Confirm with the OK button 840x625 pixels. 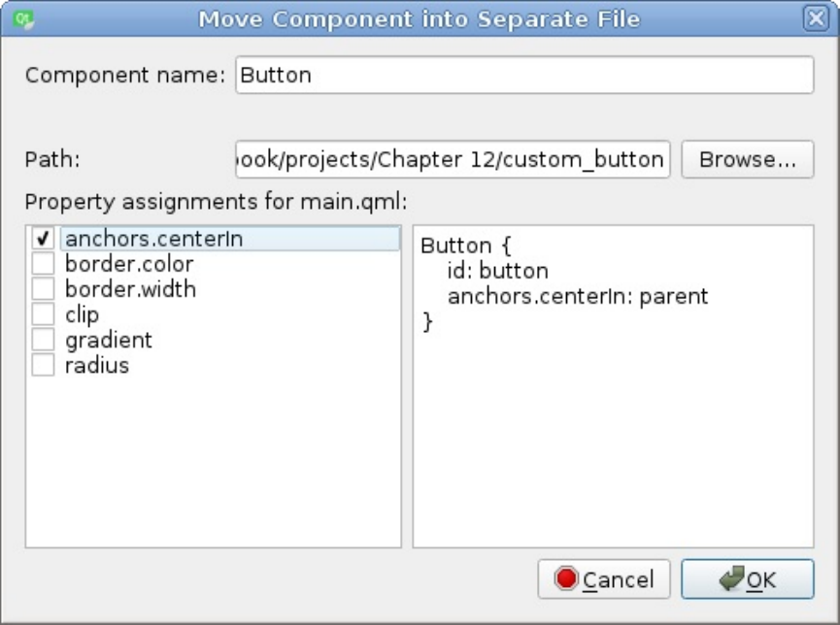pos(747,579)
